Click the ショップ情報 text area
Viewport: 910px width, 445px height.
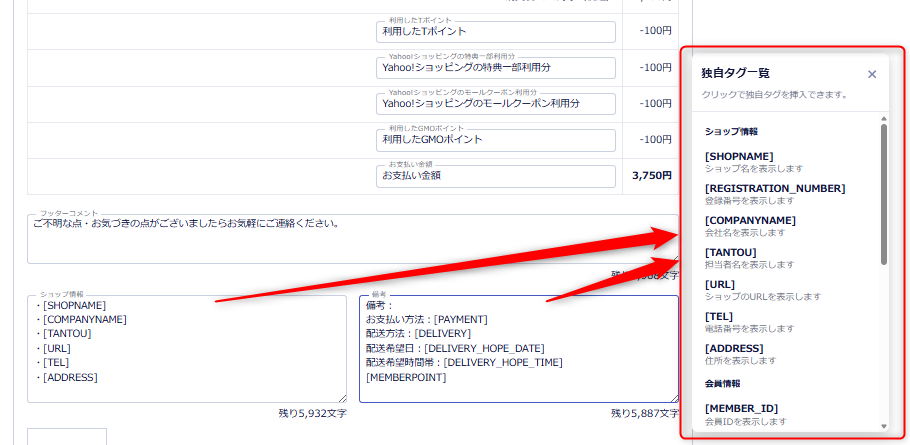pos(186,348)
